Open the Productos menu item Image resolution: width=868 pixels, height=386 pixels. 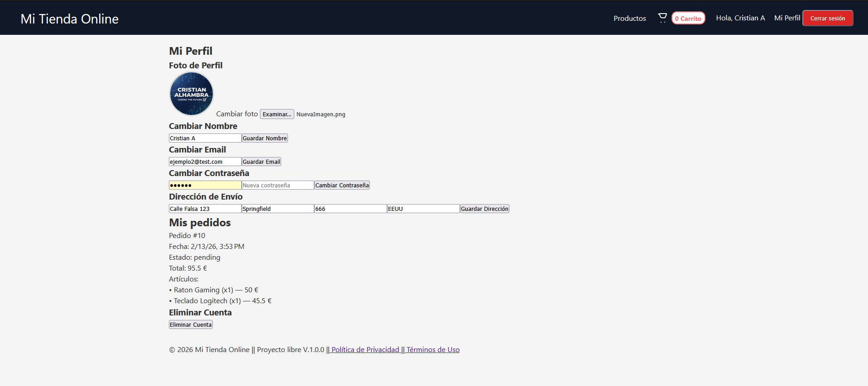(629, 18)
